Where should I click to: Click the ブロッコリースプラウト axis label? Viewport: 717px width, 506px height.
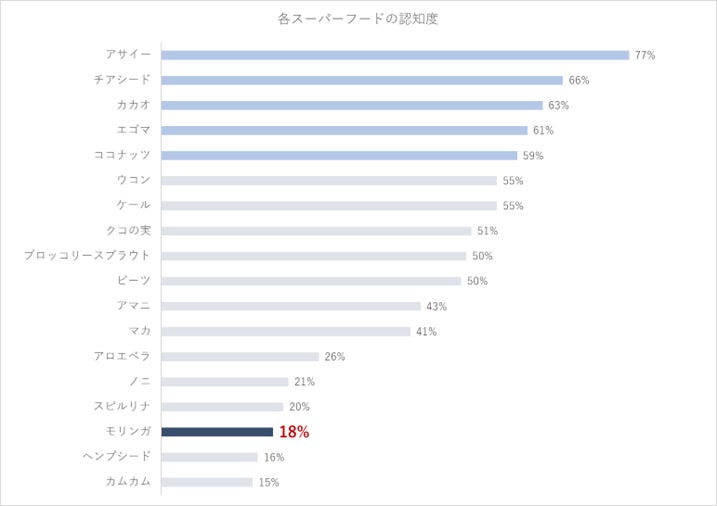pos(87,256)
